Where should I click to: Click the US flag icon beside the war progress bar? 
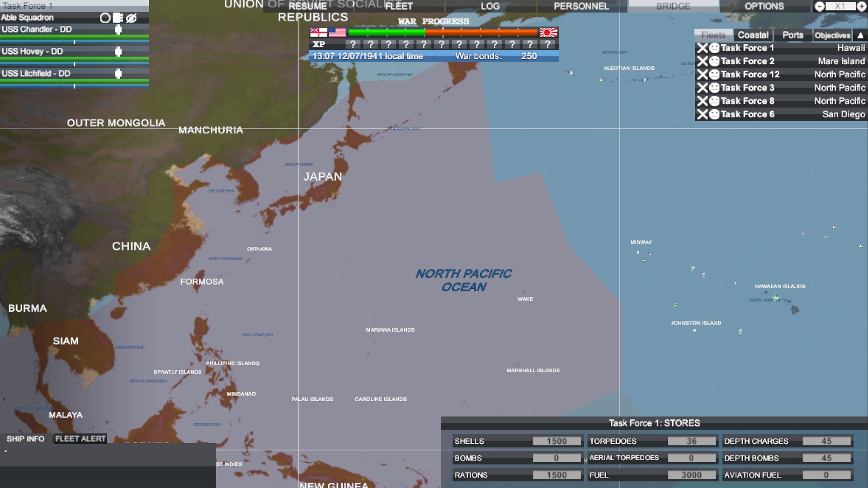point(337,32)
